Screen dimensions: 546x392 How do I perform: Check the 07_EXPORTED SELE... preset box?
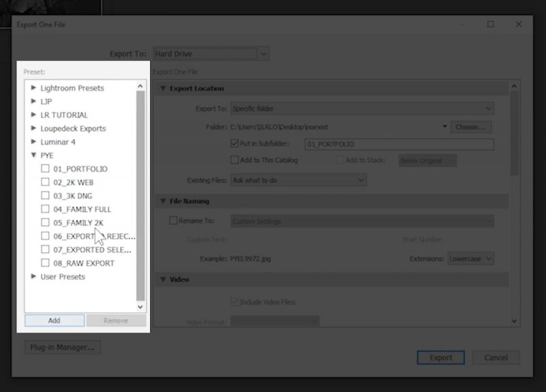(45, 250)
